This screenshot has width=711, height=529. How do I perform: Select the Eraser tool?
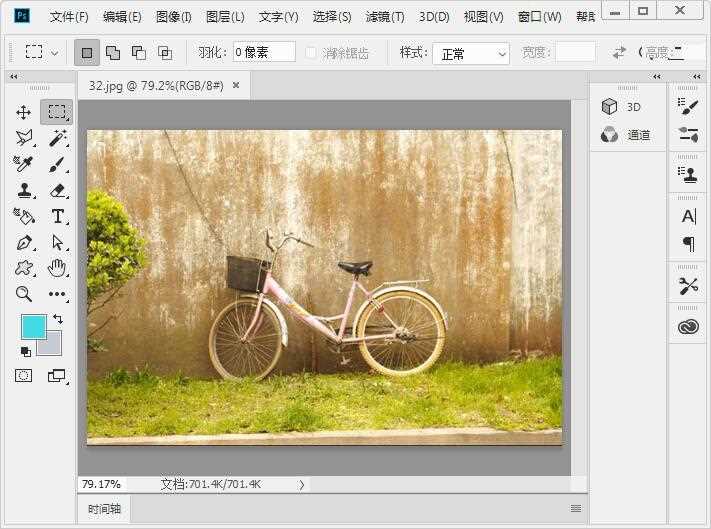(57, 190)
